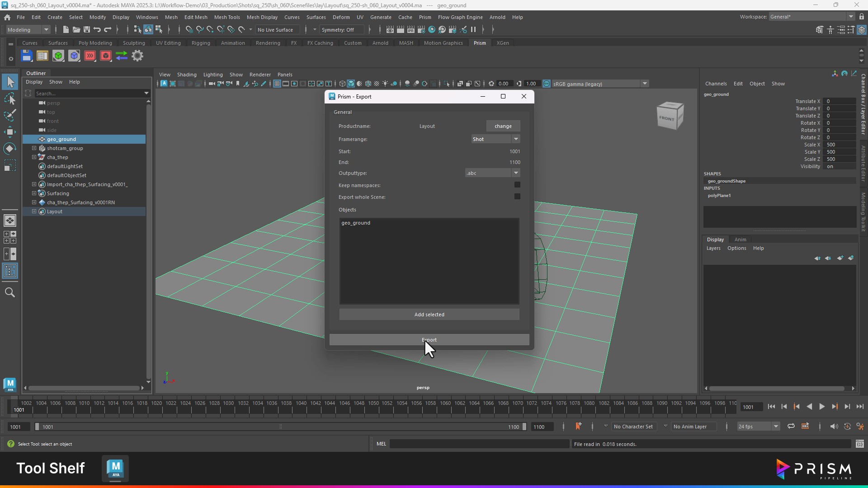Screen dimensions: 868x488
Task: Switch to the Rigging shelf tab
Action: coord(200,43)
